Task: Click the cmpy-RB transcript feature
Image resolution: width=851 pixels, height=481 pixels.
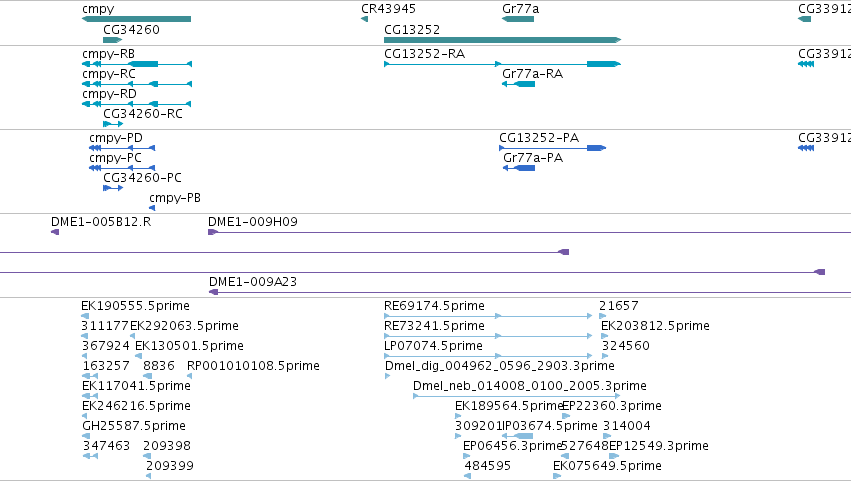Action: [x=136, y=64]
